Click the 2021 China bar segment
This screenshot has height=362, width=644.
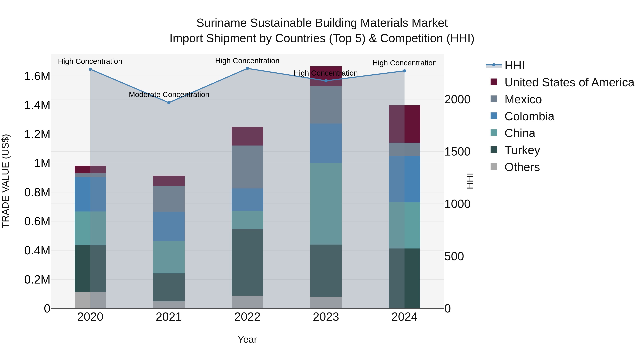tap(169, 257)
